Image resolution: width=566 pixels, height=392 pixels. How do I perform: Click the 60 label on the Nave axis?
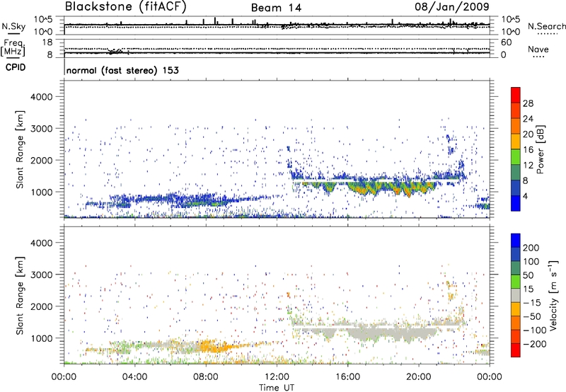click(x=506, y=42)
